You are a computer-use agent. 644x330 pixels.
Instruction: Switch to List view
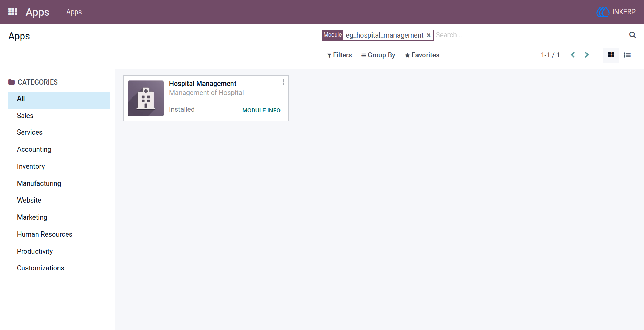627,55
